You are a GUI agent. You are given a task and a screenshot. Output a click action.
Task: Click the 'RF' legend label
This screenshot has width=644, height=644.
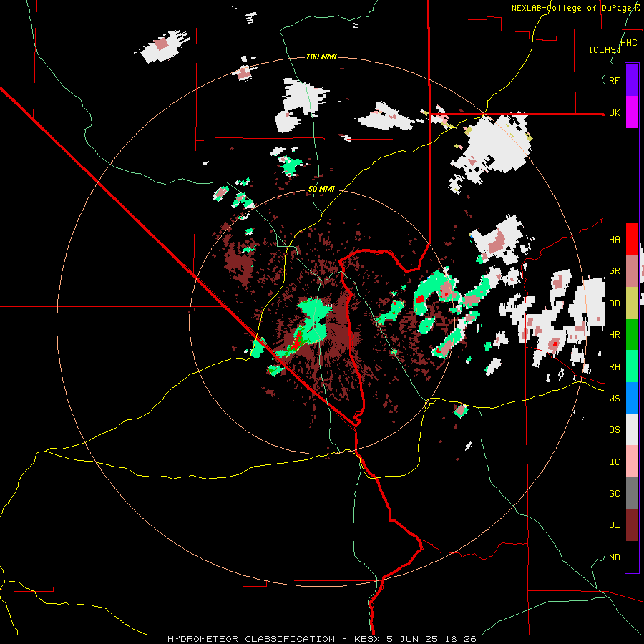click(614, 80)
